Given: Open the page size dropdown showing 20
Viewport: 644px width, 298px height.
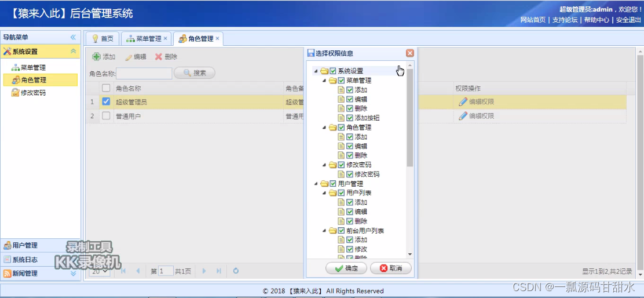Looking at the screenshot, I should click(x=100, y=271).
